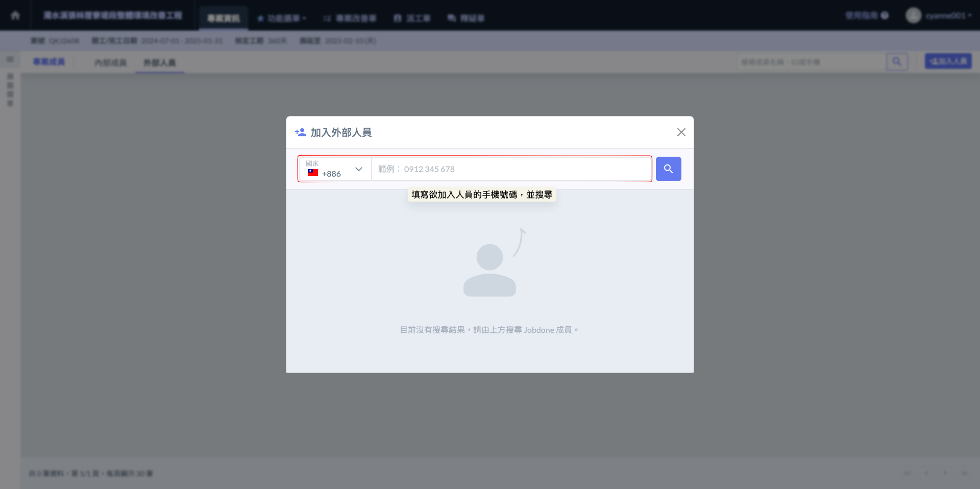Image resolution: width=980 pixels, height=489 pixels.
Task: Expand the 功能選單 dropdown menu
Action: click(282, 18)
